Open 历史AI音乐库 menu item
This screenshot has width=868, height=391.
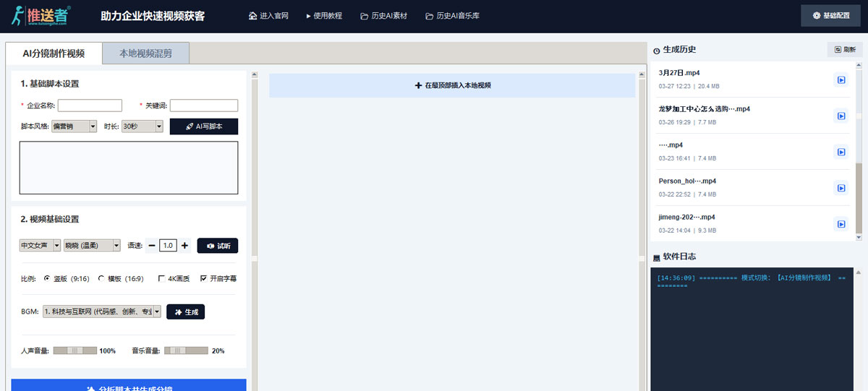coord(453,15)
